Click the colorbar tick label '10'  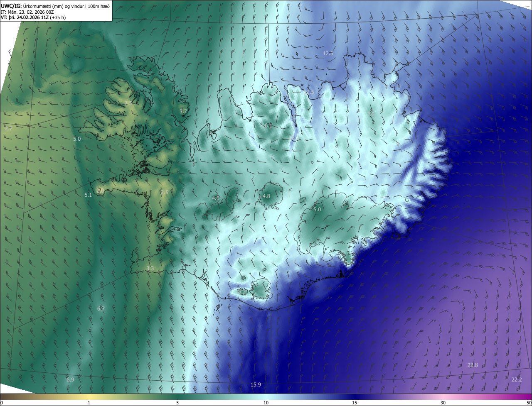tap(266, 403)
